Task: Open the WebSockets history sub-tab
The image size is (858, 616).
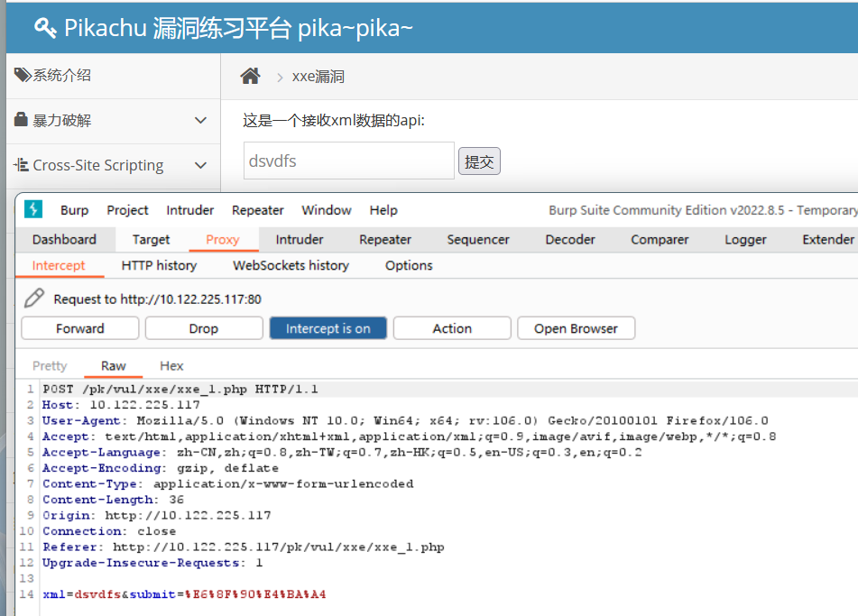Action: (291, 265)
